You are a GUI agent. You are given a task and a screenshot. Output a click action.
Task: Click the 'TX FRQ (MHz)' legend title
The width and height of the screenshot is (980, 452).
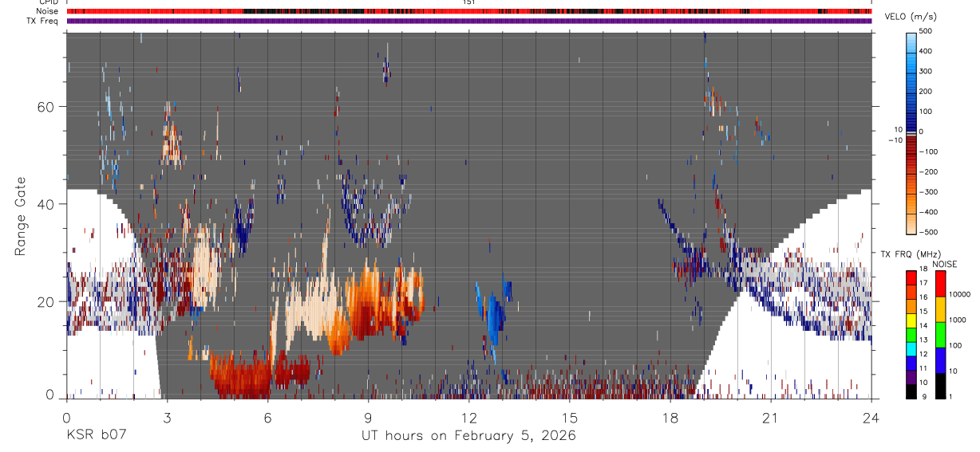910,254
